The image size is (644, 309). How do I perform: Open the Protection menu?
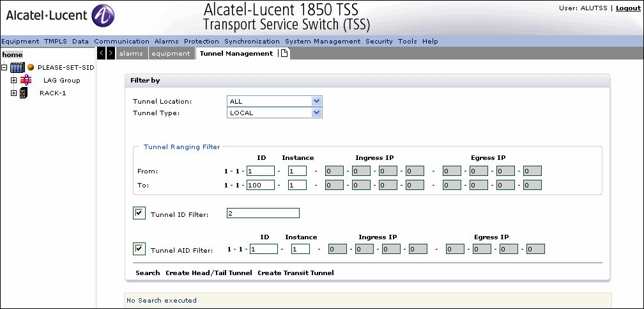click(201, 41)
